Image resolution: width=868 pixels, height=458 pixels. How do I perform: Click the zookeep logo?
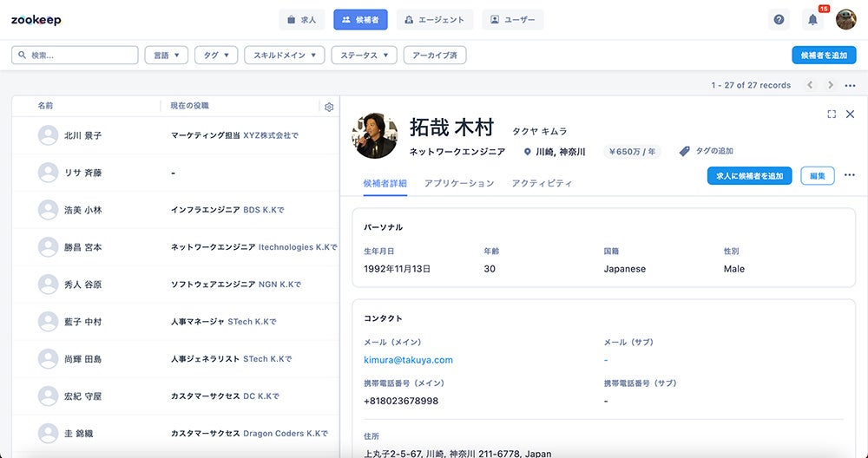click(x=36, y=20)
